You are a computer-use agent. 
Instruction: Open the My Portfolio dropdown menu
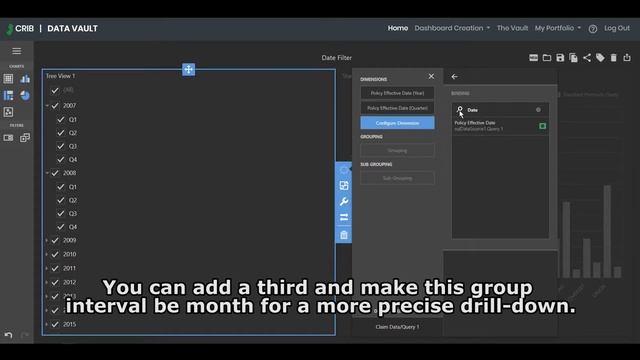click(558, 28)
